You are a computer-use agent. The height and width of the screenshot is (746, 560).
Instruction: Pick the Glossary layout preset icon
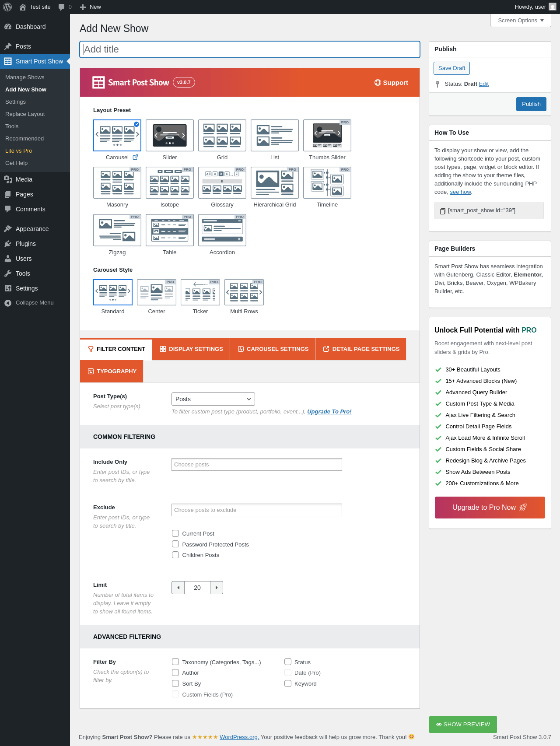point(222,182)
